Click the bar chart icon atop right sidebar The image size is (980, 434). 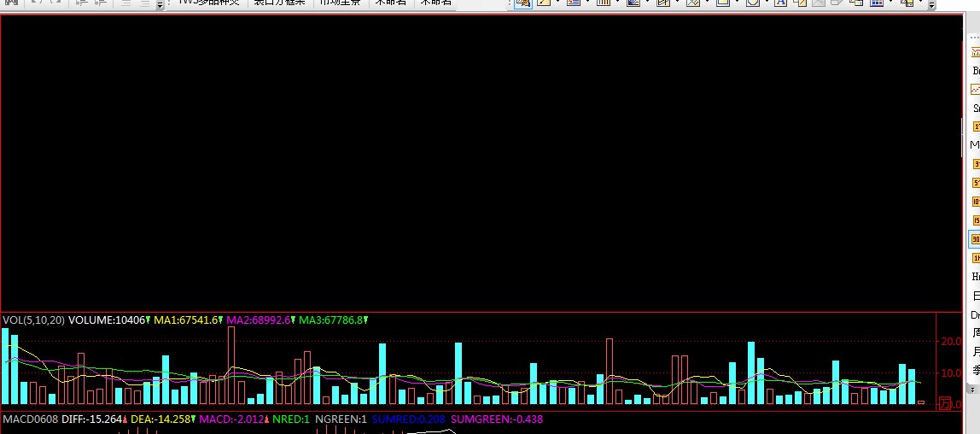point(976,52)
